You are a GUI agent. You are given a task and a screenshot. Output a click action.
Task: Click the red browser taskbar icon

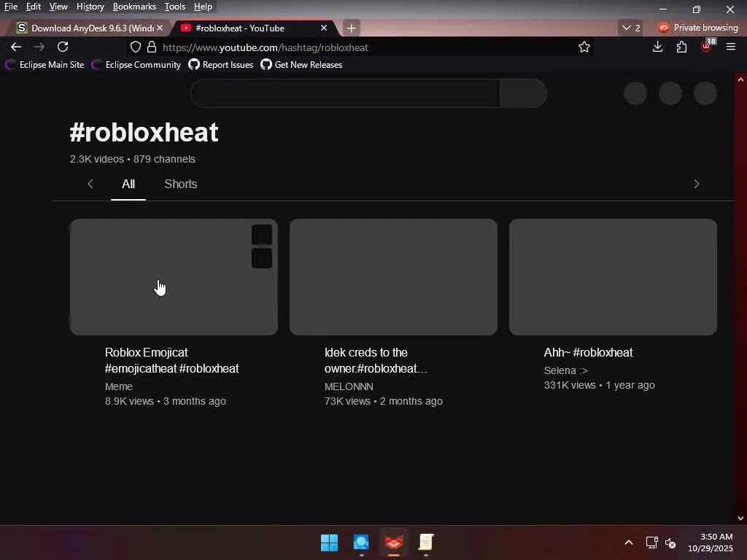393,542
